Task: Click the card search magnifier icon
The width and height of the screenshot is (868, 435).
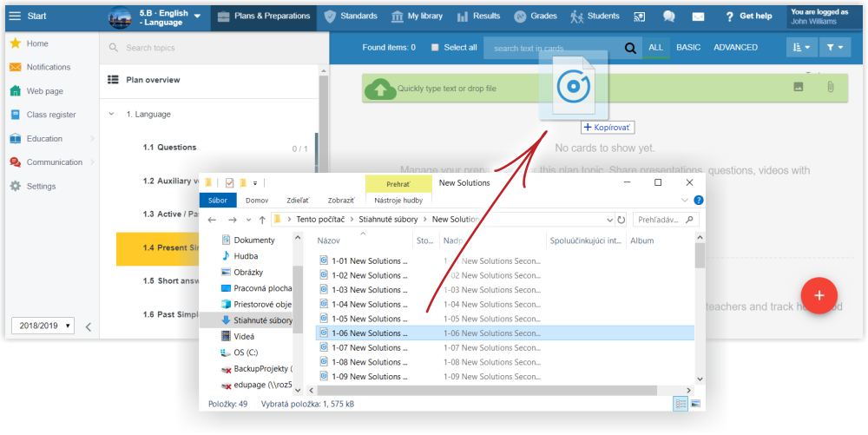Action: 630,48
